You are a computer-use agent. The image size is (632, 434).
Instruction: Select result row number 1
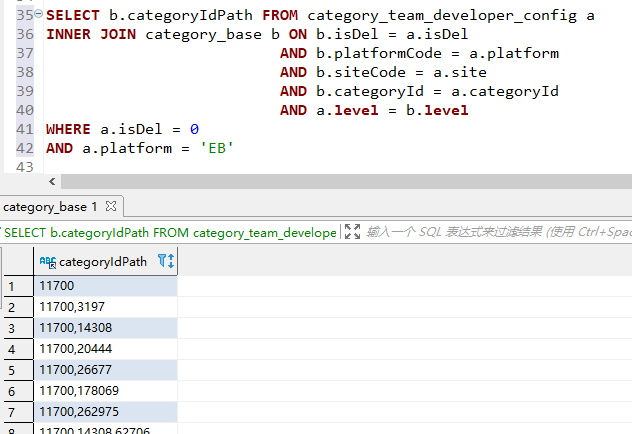pyautogui.click(x=18, y=286)
